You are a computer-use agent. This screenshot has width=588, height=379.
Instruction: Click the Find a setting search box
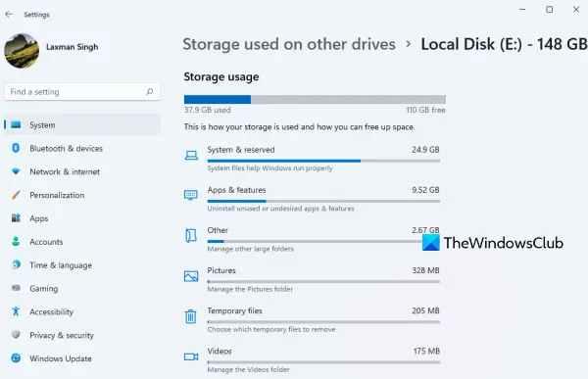pos(82,92)
